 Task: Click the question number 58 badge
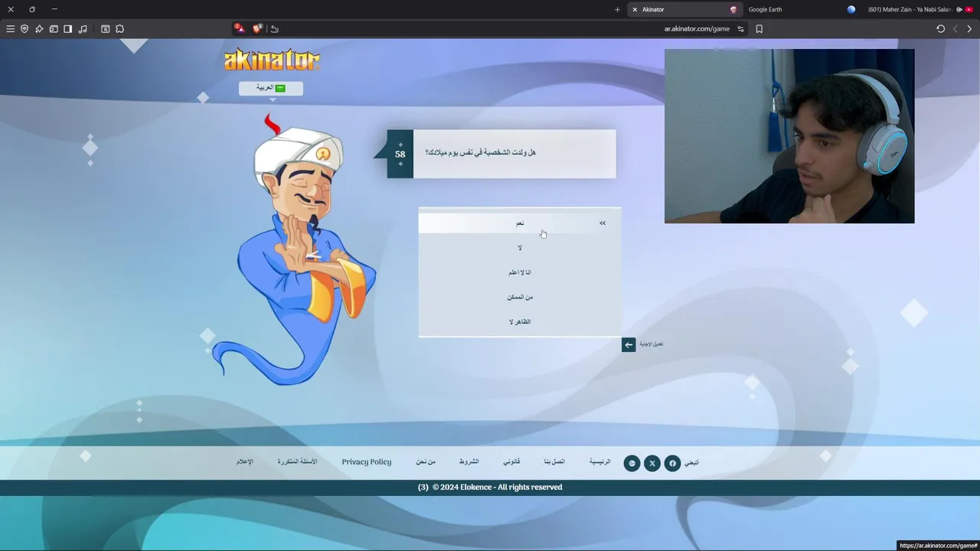[400, 154]
